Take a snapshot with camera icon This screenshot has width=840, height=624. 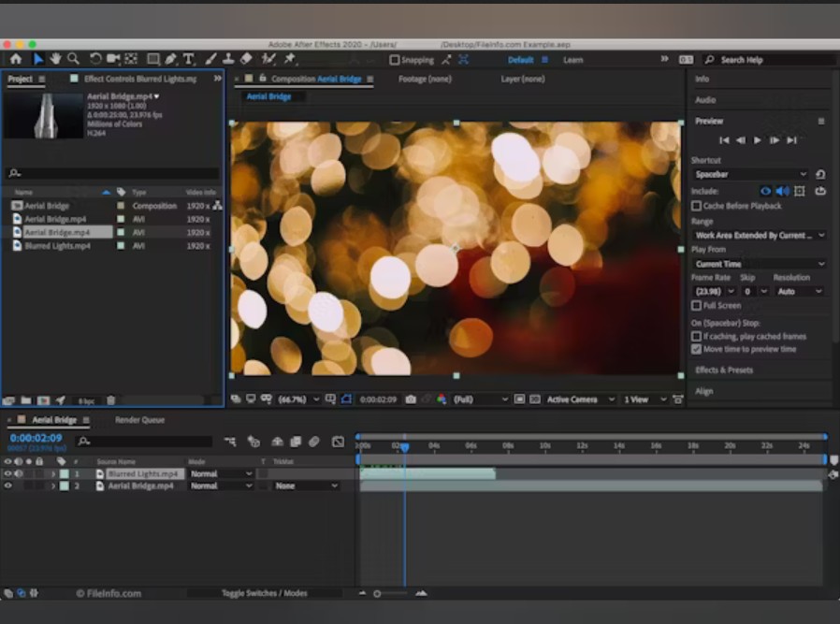coord(411,399)
